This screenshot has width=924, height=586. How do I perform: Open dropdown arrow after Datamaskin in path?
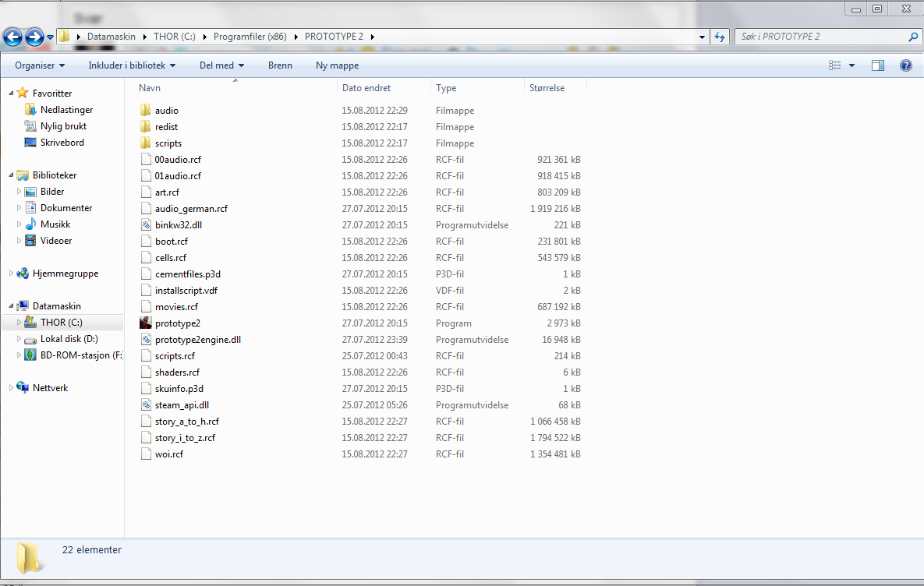click(x=144, y=37)
